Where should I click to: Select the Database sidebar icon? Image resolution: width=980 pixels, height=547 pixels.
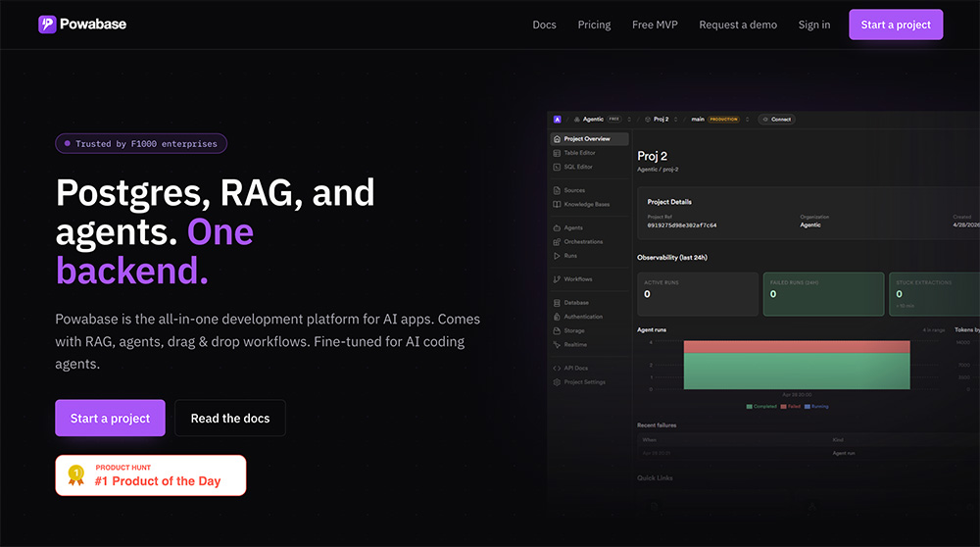[x=557, y=303]
